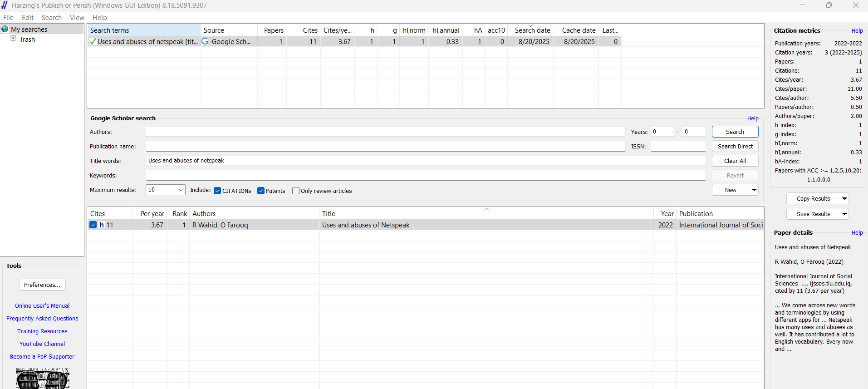Select the 'Uses and abuses of netspeak' search row
Image resolution: width=868 pixels, height=389 pixels.
point(354,41)
